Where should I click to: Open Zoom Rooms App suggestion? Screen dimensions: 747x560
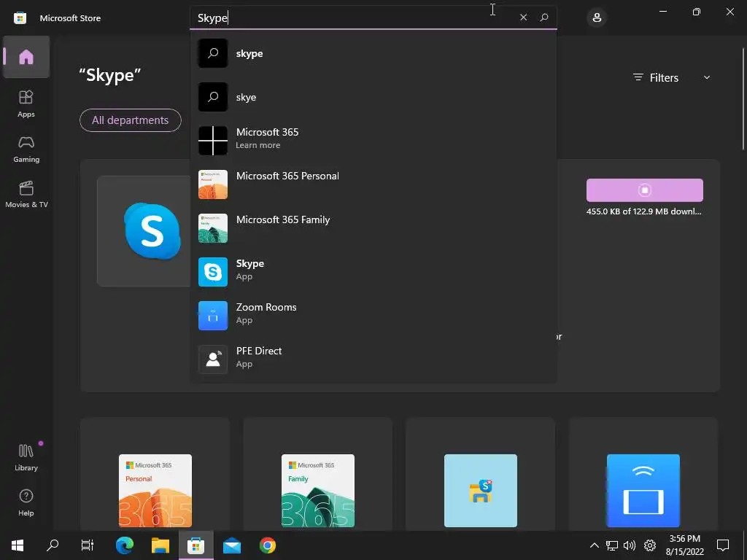point(373,315)
